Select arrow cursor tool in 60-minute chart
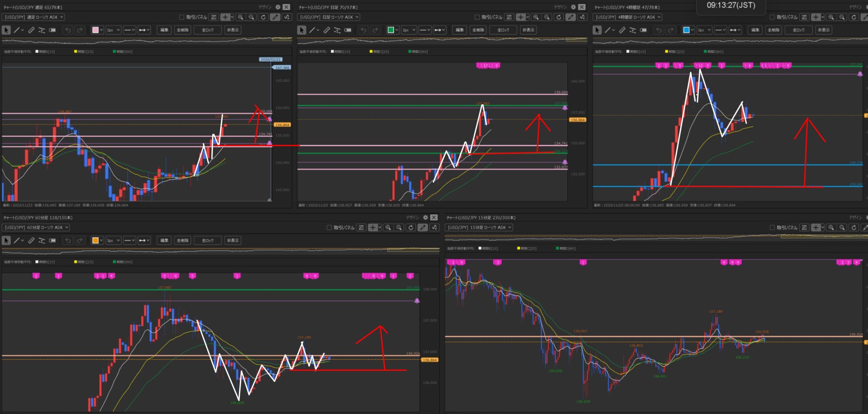 (6, 240)
